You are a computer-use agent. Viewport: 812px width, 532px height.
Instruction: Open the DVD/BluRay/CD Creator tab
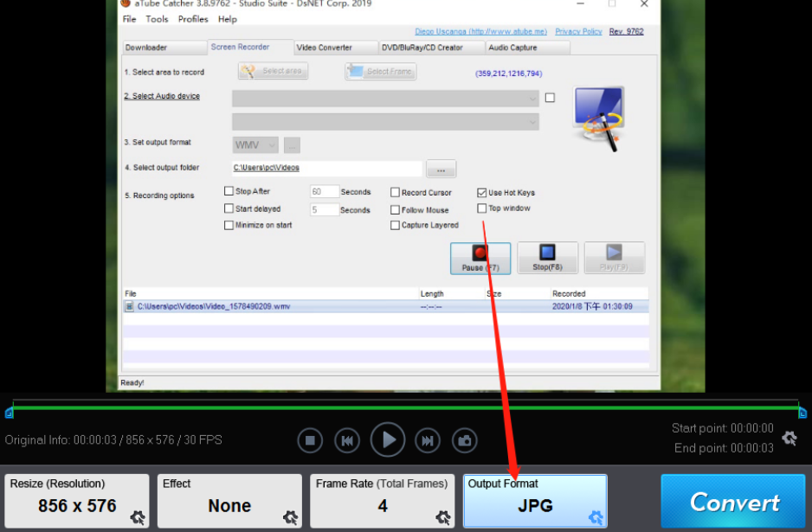pos(432,48)
